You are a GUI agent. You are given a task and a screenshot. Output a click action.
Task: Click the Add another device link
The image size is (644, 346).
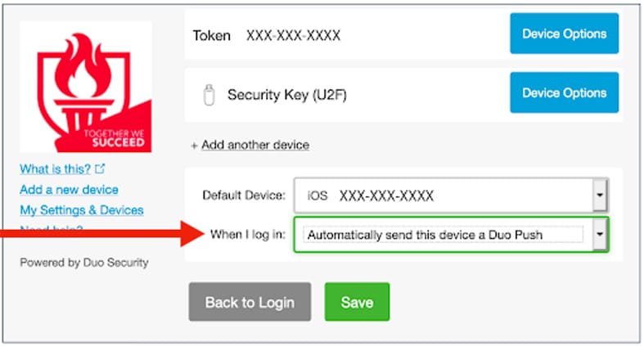point(255,145)
